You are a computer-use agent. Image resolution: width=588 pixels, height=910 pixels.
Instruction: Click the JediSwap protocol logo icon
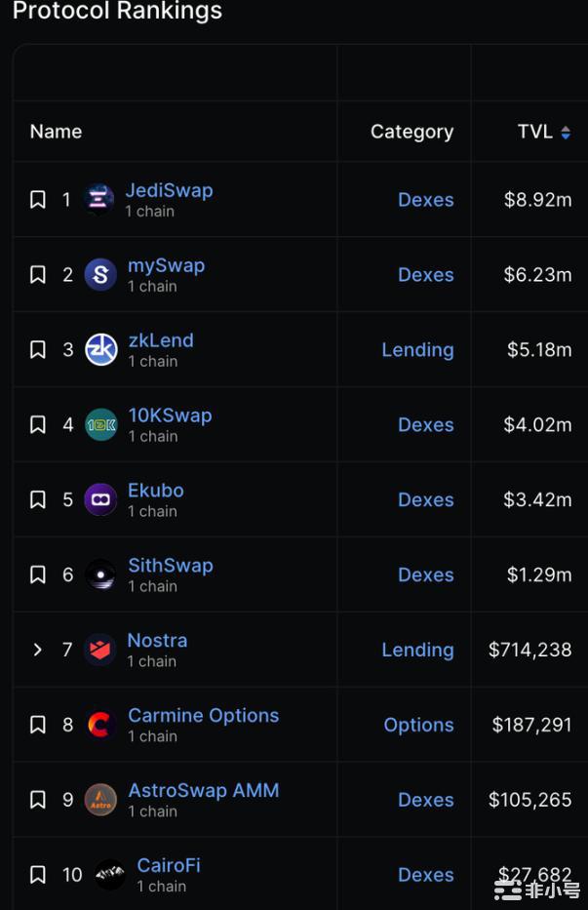pos(99,199)
